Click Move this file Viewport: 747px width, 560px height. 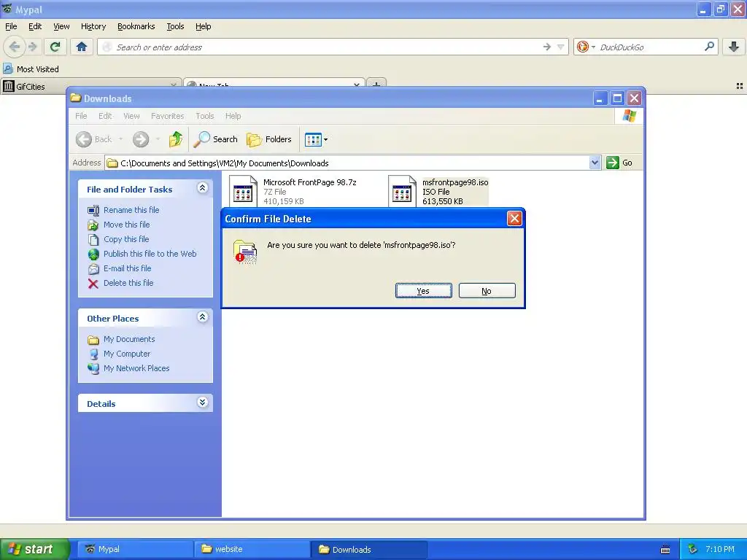pos(127,225)
